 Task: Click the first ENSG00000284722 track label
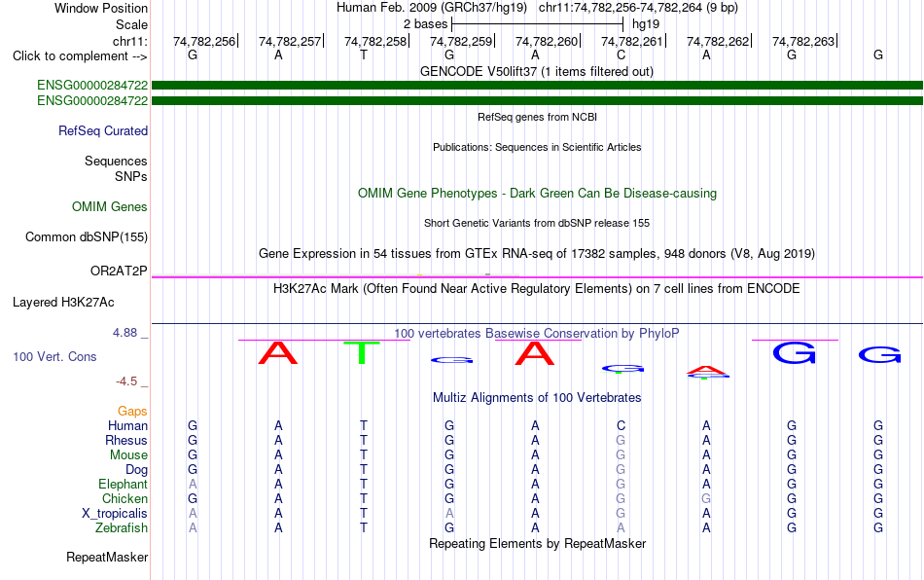[x=92, y=85]
